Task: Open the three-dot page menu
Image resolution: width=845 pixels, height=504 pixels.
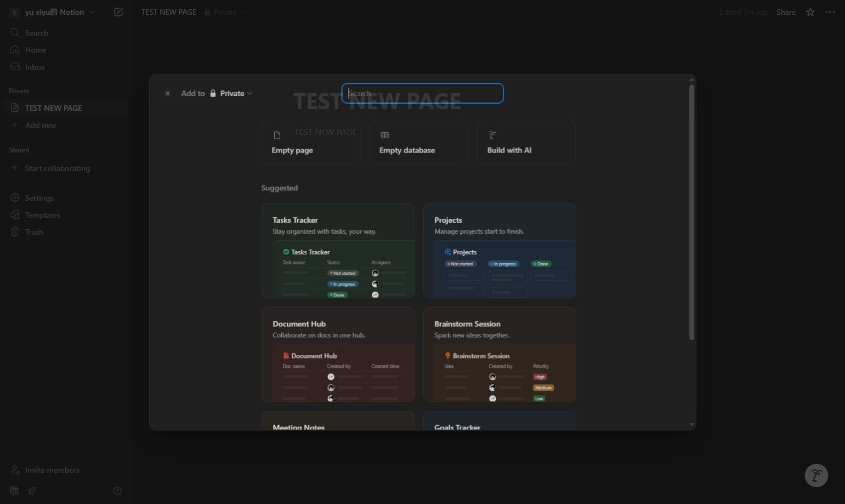Action: click(x=830, y=12)
